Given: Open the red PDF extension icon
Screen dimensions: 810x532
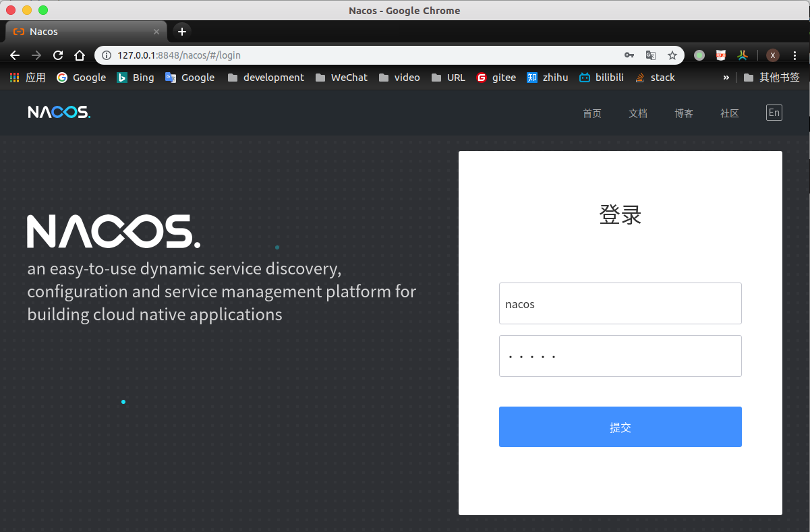Looking at the screenshot, I should tap(721, 55).
